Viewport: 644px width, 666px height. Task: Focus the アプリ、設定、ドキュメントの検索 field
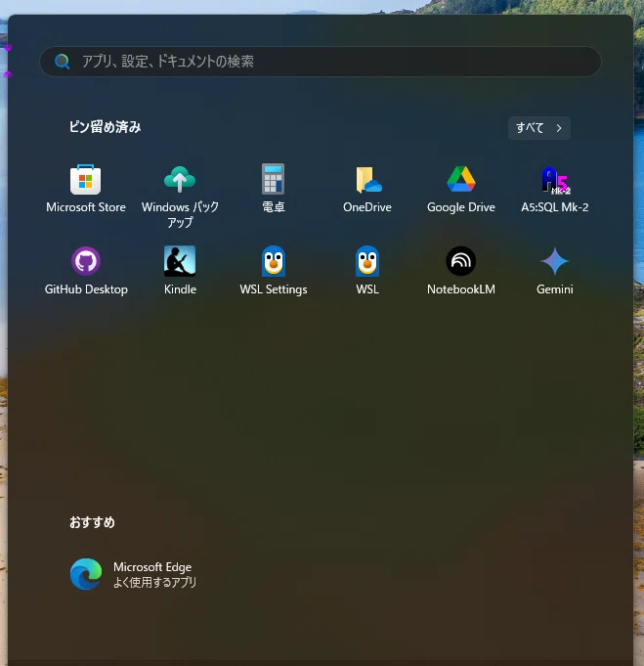pyautogui.click(x=321, y=62)
